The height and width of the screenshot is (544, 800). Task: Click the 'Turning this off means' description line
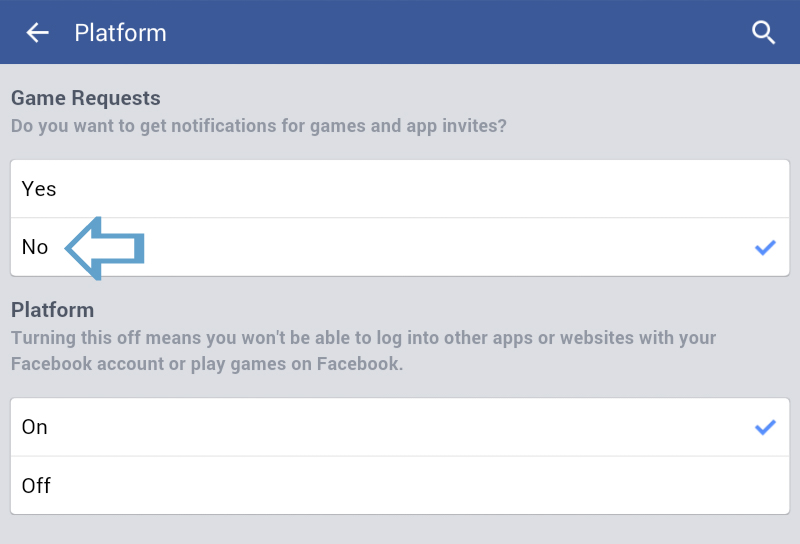[x=364, y=338]
